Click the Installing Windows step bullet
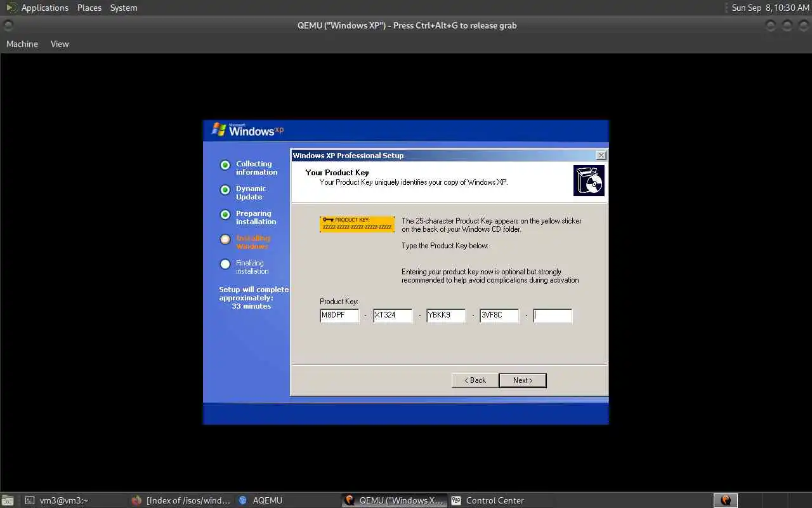Image resolution: width=812 pixels, height=508 pixels. tap(225, 239)
